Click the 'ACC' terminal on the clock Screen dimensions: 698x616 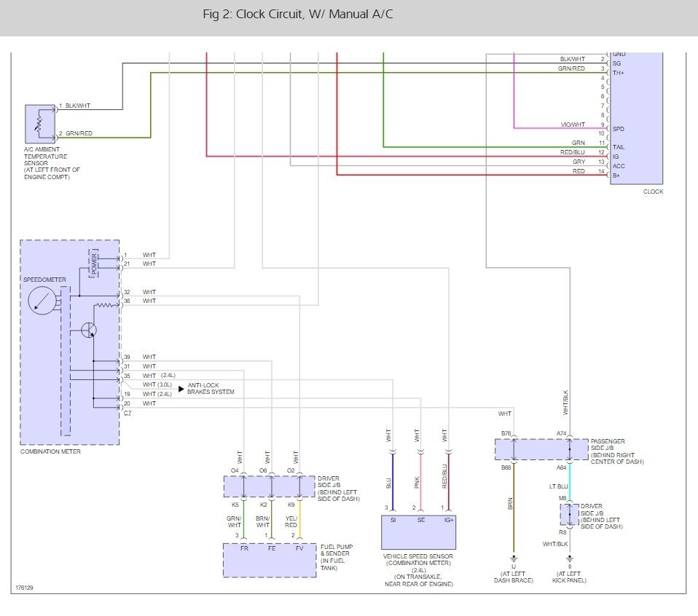(x=619, y=166)
